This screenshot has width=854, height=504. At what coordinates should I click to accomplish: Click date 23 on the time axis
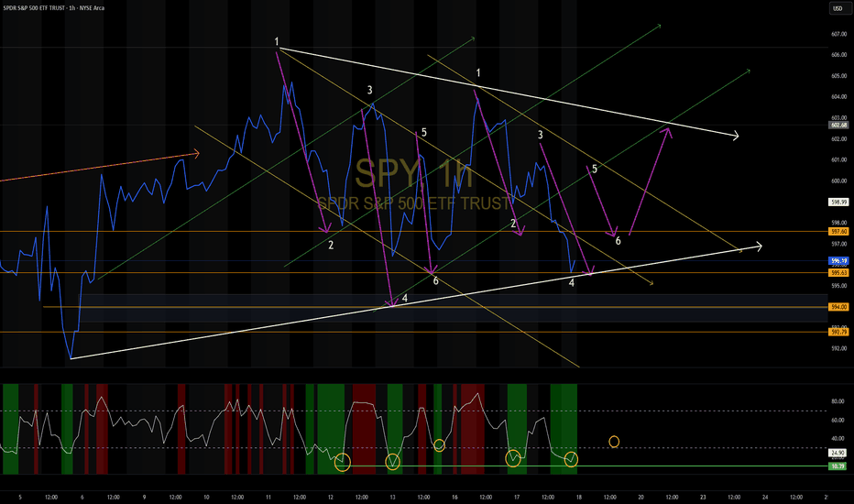703,497
